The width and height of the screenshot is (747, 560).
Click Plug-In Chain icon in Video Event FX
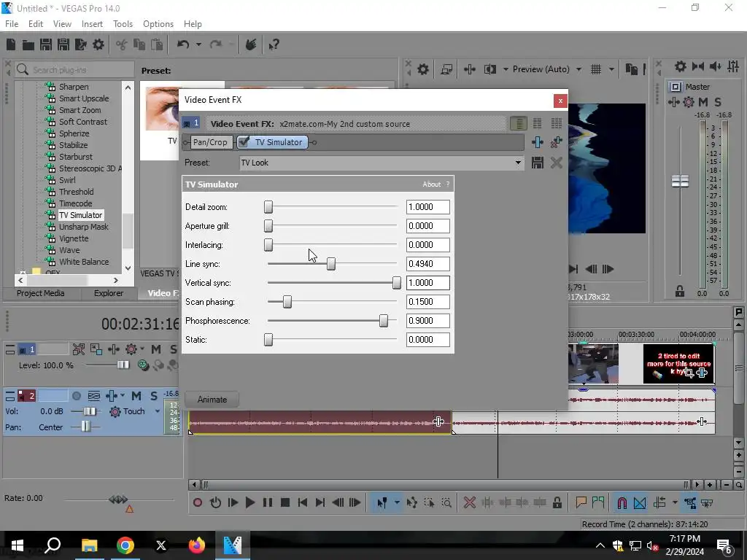(x=538, y=142)
